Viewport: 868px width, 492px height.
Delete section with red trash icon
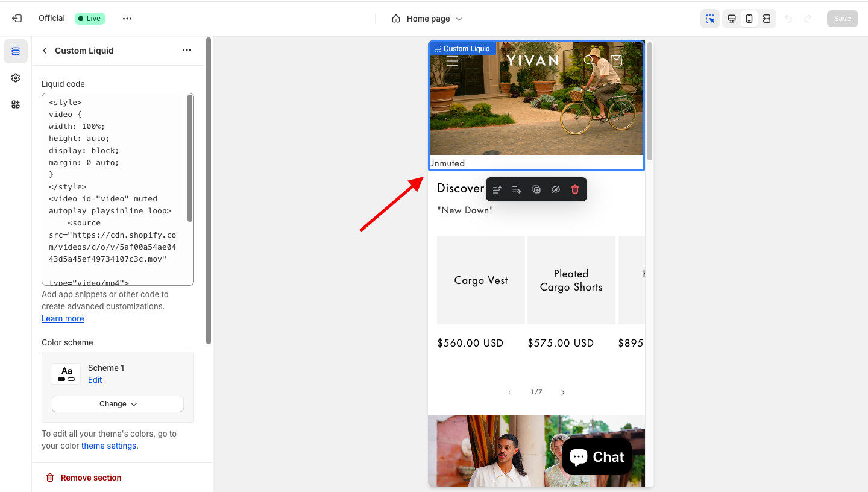(x=575, y=189)
